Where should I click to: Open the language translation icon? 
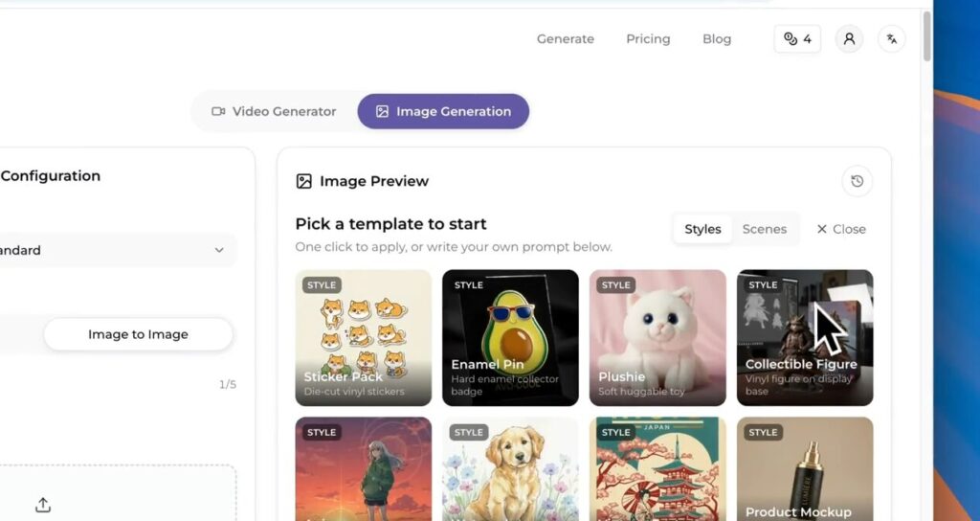coord(892,38)
